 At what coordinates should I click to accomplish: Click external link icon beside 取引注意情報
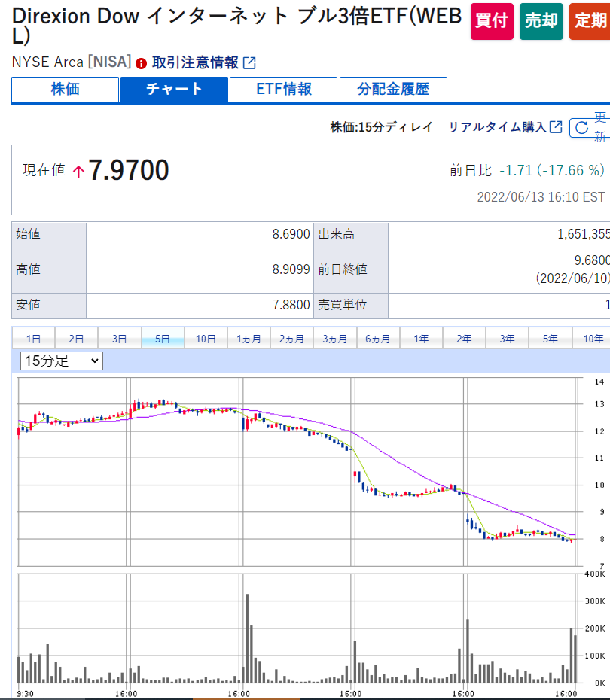(249, 63)
